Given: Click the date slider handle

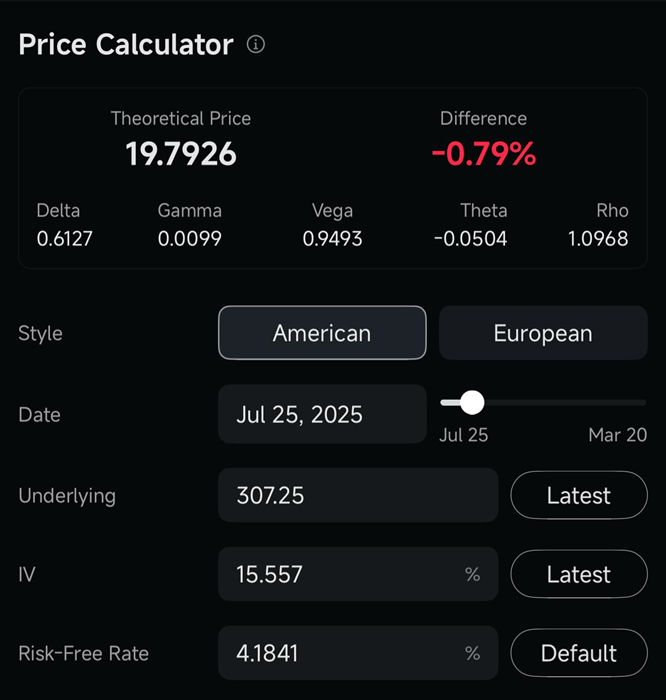Looking at the screenshot, I should (x=472, y=402).
